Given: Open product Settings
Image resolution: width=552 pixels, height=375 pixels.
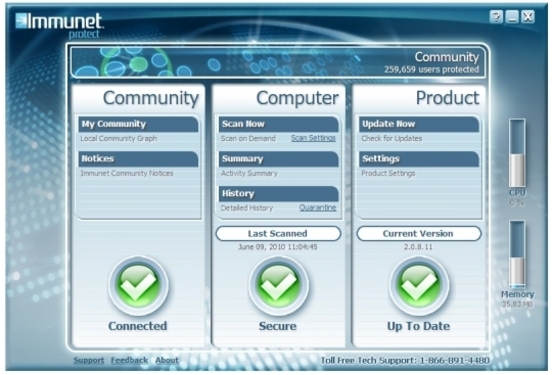Looking at the screenshot, I should point(419,159).
